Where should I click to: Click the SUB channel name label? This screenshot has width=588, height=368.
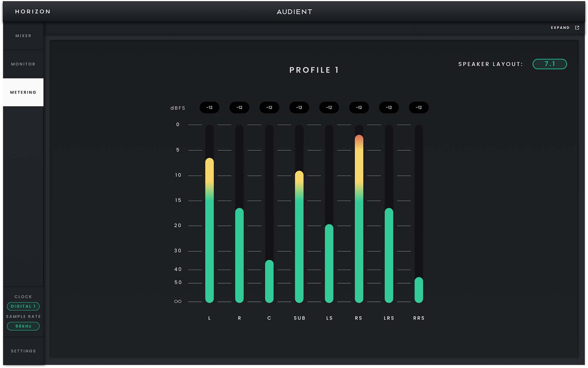[299, 318]
